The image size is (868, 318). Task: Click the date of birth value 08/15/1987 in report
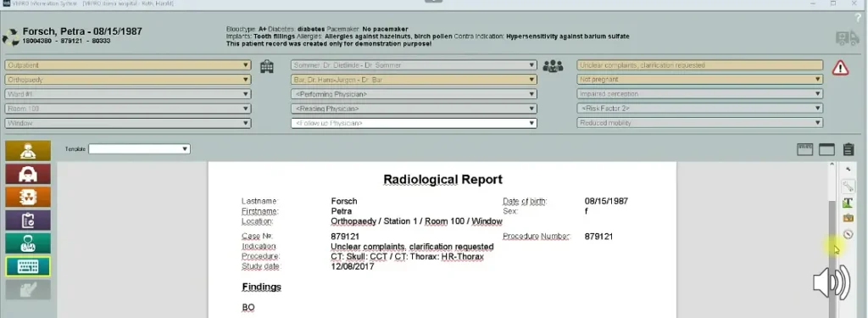(606, 201)
